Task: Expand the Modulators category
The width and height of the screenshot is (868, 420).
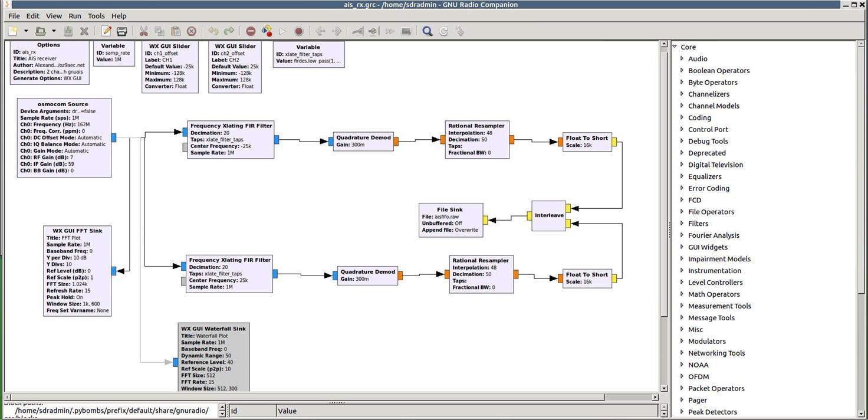Action: [x=682, y=341]
